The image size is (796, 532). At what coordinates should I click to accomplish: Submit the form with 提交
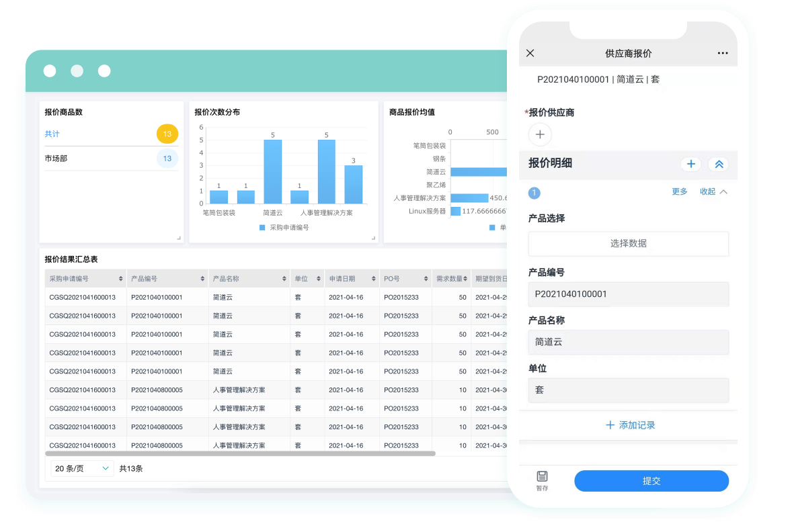(651, 481)
